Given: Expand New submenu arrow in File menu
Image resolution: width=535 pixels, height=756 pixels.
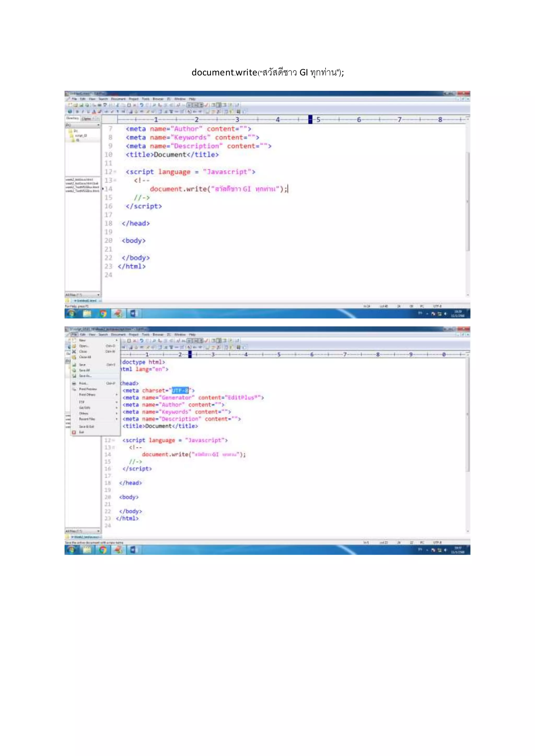Looking at the screenshot, I should click(117, 340).
